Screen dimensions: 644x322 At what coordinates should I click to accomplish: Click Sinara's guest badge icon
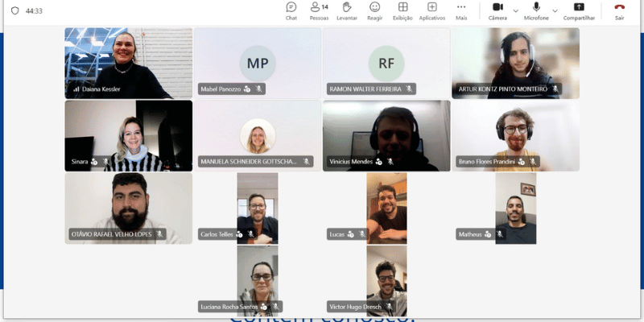[94, 162]
